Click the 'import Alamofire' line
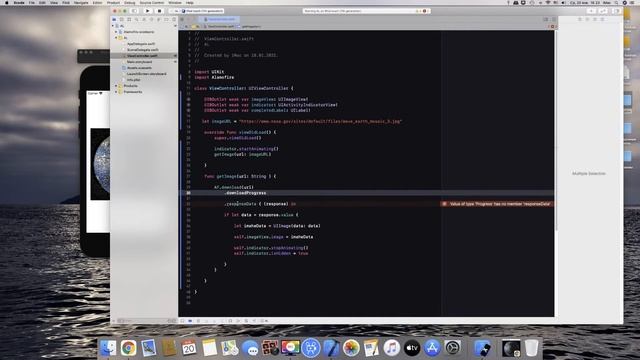This screenshot has height=360, width=640. click(214, 77)
